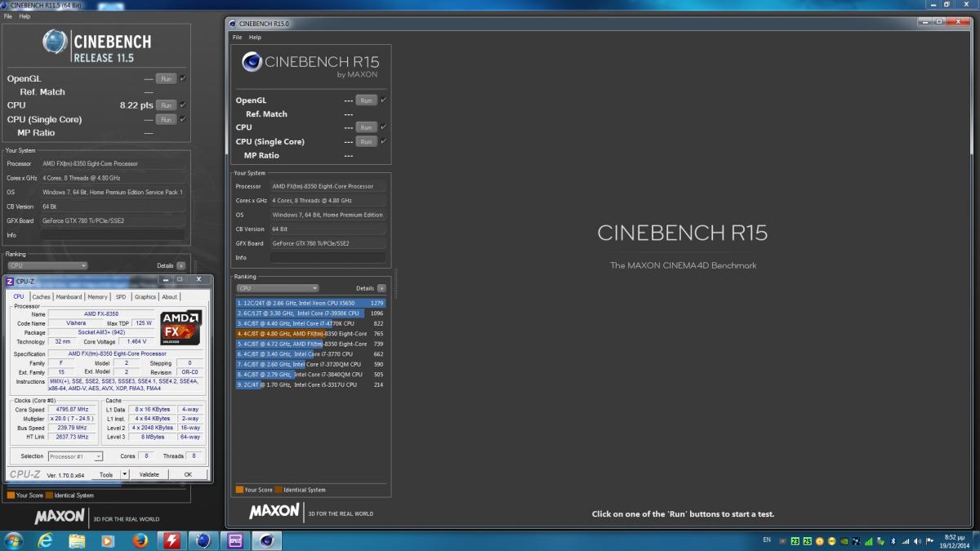Viewport: 980px width, 551px height.
Task: Click the temperature 25 tray icon
Action: [807, 540]
